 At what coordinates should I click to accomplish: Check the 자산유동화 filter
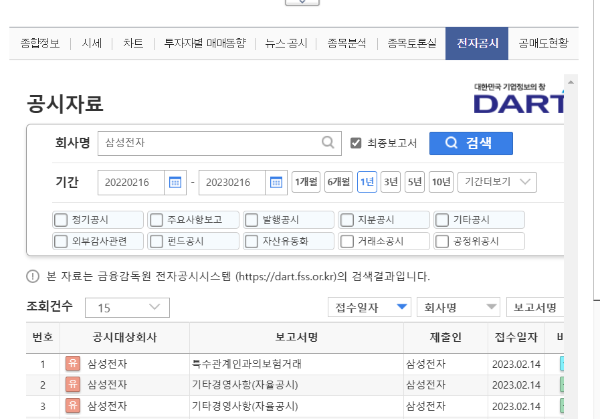(251, 241)
